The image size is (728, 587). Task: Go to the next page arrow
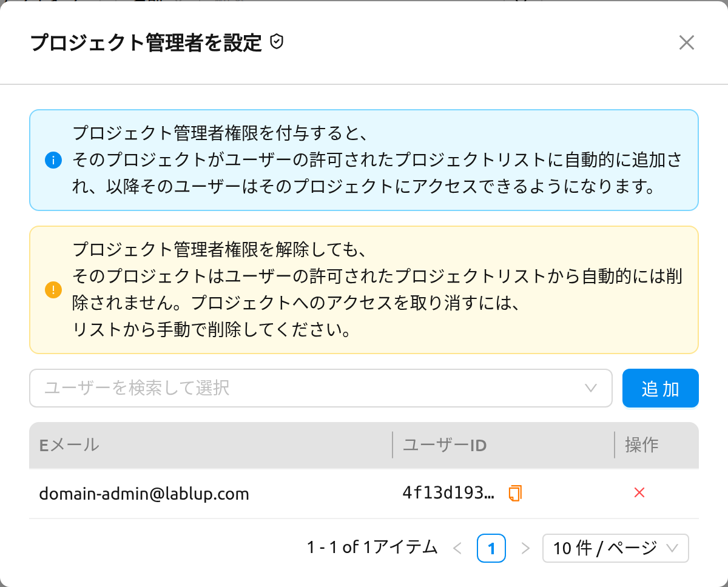tap(525, 549)
